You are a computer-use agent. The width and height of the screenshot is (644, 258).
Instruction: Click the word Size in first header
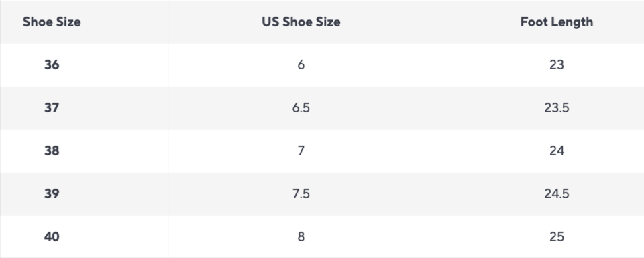pyautogui.click(x=69, y=21)
